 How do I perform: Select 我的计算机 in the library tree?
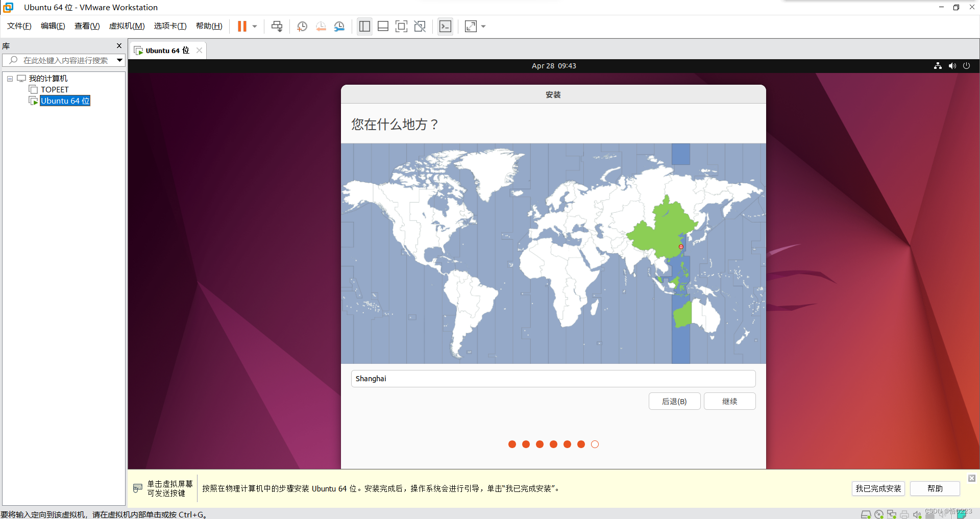[48, 79]
